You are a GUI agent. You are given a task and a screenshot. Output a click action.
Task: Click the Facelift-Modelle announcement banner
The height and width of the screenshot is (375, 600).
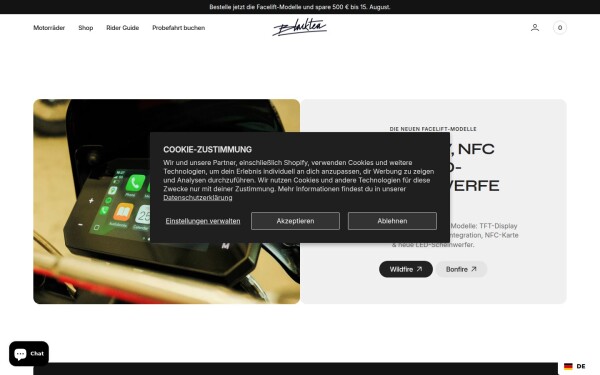(300, 7)
